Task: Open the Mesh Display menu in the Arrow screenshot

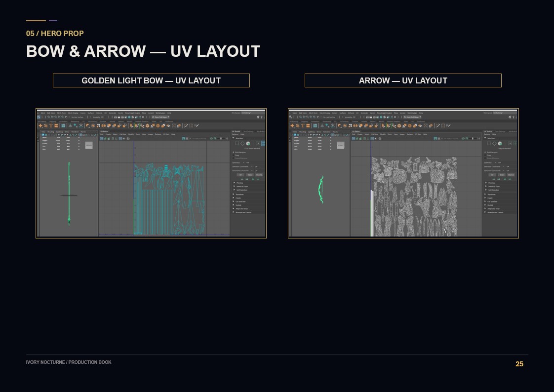Action: [325, 113]
